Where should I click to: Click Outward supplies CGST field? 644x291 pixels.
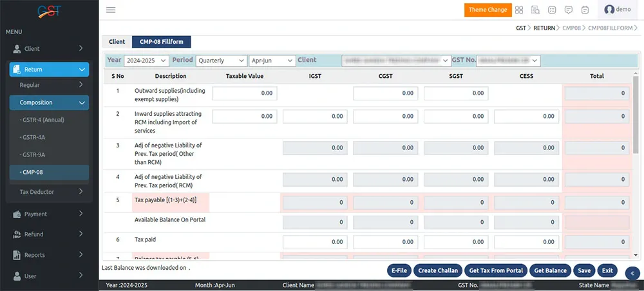[x=386, y=93]
